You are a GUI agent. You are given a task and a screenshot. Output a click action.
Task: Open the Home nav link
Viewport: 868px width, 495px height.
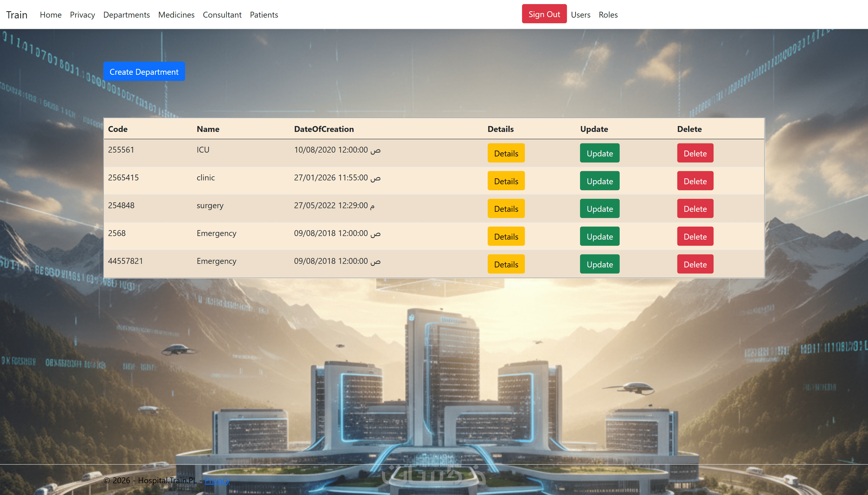pos(51,15)
